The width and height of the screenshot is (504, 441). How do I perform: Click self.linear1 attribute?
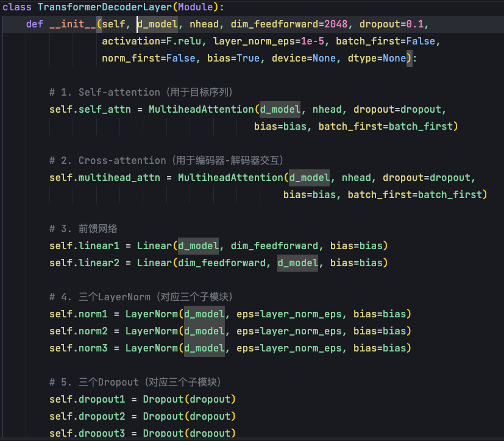[x=84, y=245]
